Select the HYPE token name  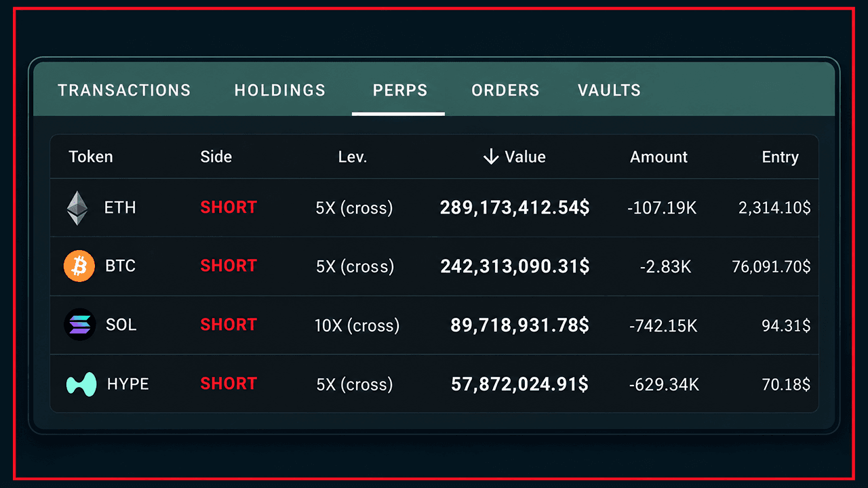(x=128, y=384)
